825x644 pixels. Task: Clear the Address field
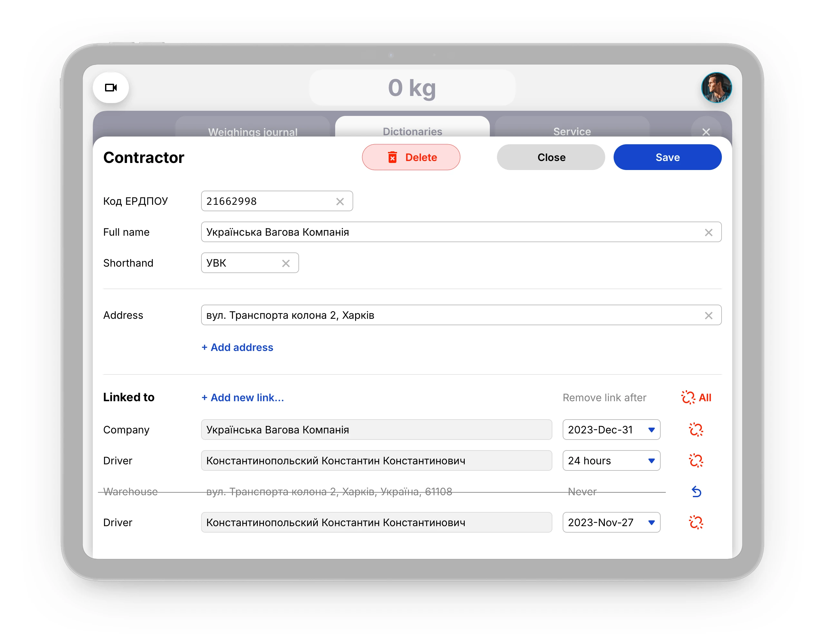tap(708, 316)
